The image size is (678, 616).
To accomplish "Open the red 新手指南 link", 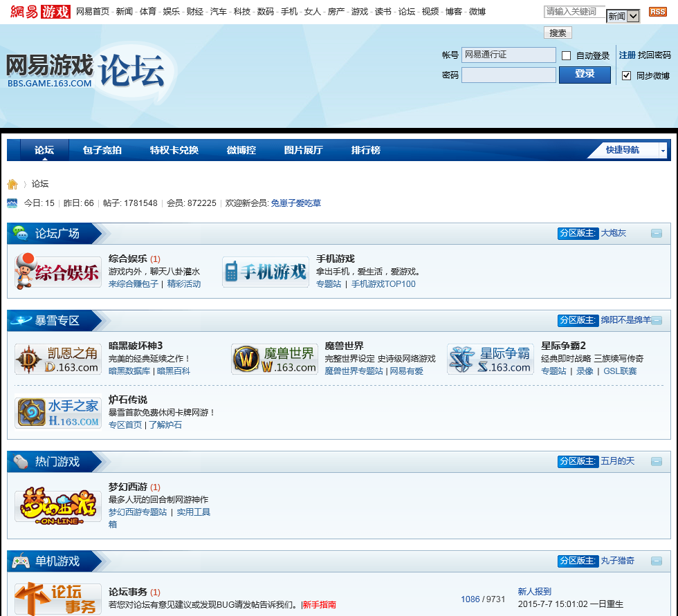I will coord(319,605).
